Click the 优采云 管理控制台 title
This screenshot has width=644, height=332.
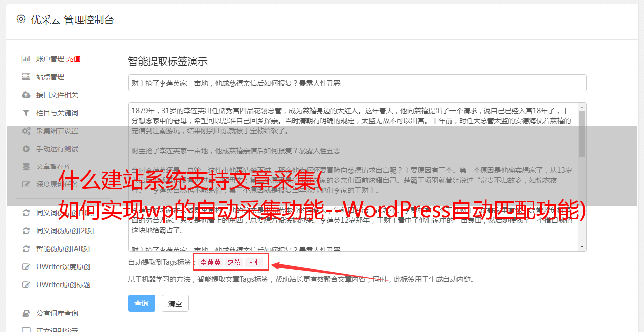73,20
